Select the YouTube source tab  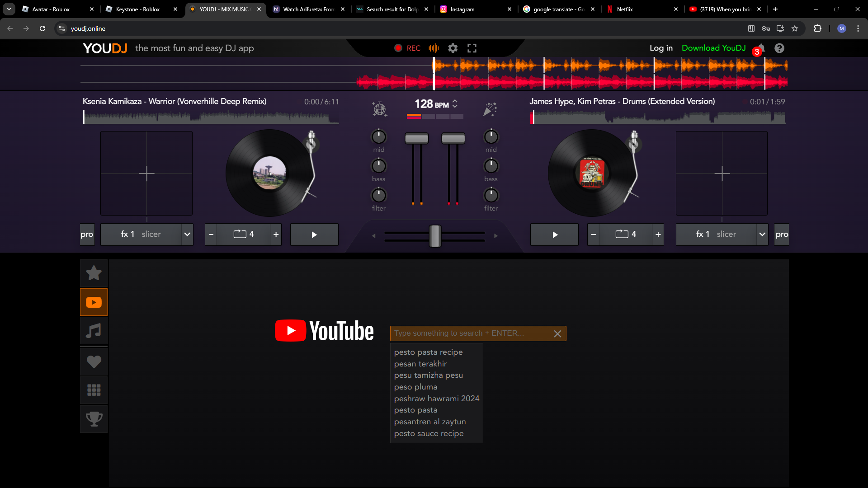tap(94, 302)
